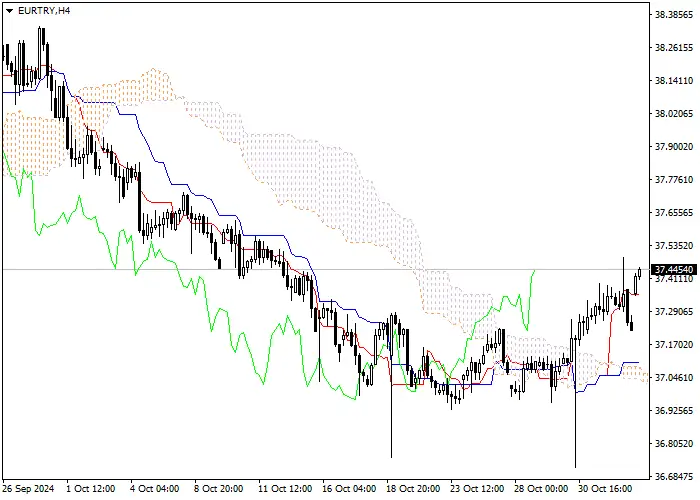
Task: Click price scale value 38.14110
Action: (674, 81)
